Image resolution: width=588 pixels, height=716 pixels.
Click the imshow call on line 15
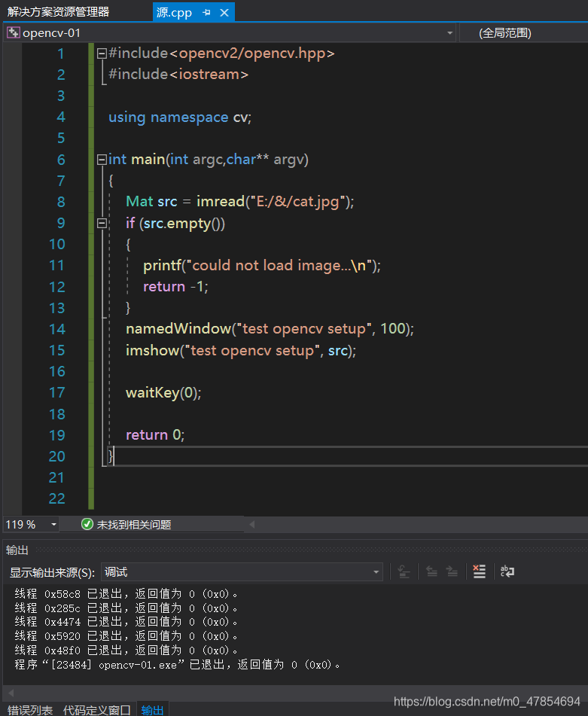click(x=241, y=350)
